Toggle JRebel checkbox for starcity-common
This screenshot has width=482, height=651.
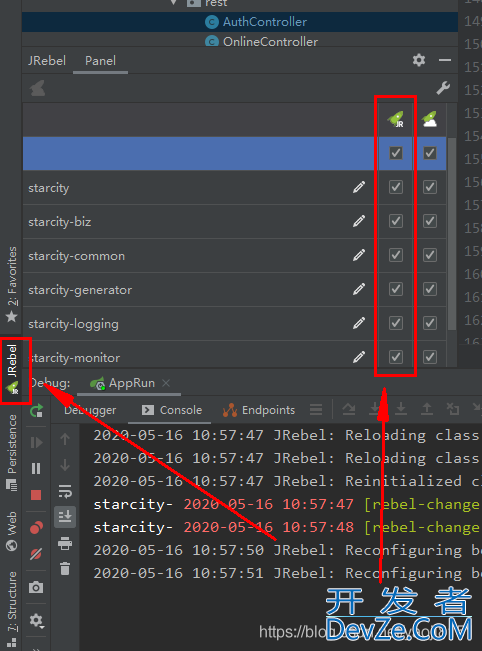pyautogui.click(x=396, y=255)
